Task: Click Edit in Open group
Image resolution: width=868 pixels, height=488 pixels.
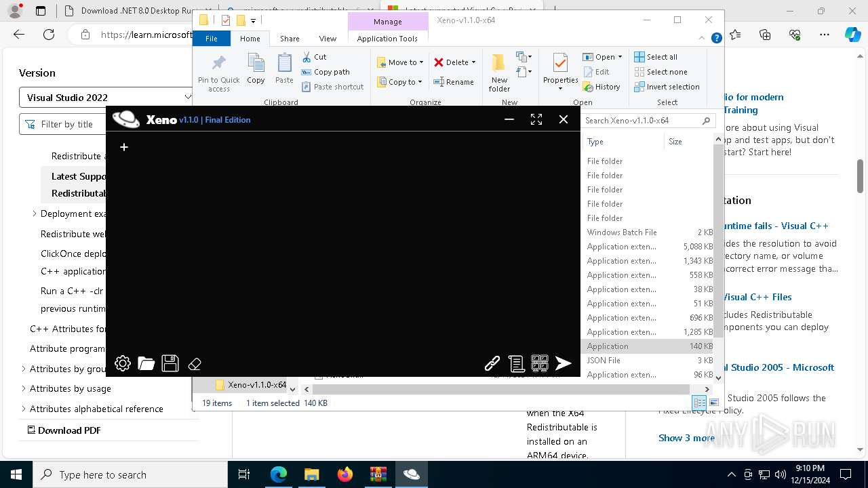Action: click(x=596, y=72)
